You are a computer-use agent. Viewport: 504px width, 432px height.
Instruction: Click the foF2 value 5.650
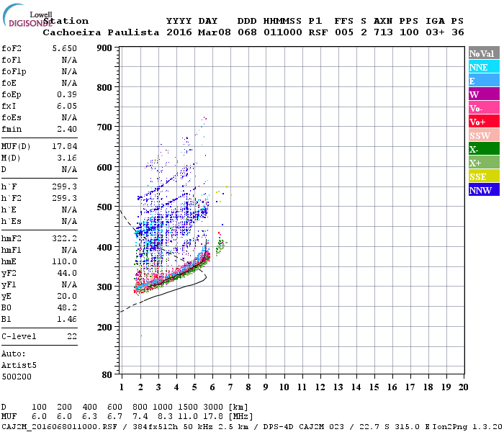pyautogui.click(x=65, y=48)
